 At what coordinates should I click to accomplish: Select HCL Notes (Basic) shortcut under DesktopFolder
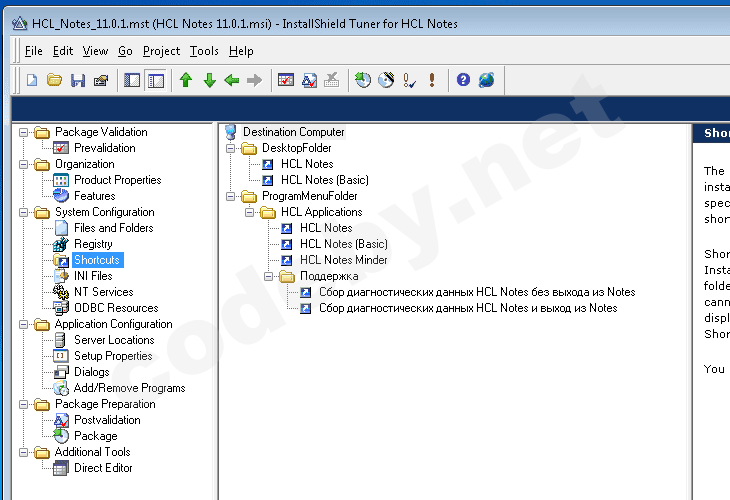click(x=324, y=180)
